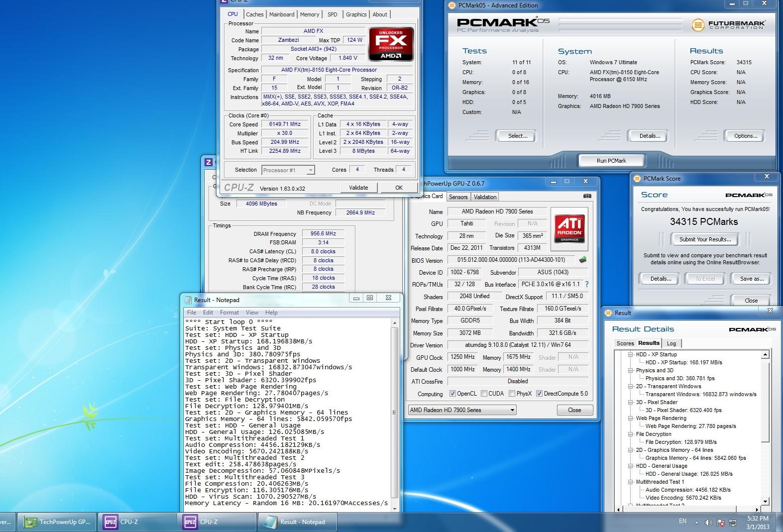Open the Processor #1 selection dropdown

coord(288,170)
